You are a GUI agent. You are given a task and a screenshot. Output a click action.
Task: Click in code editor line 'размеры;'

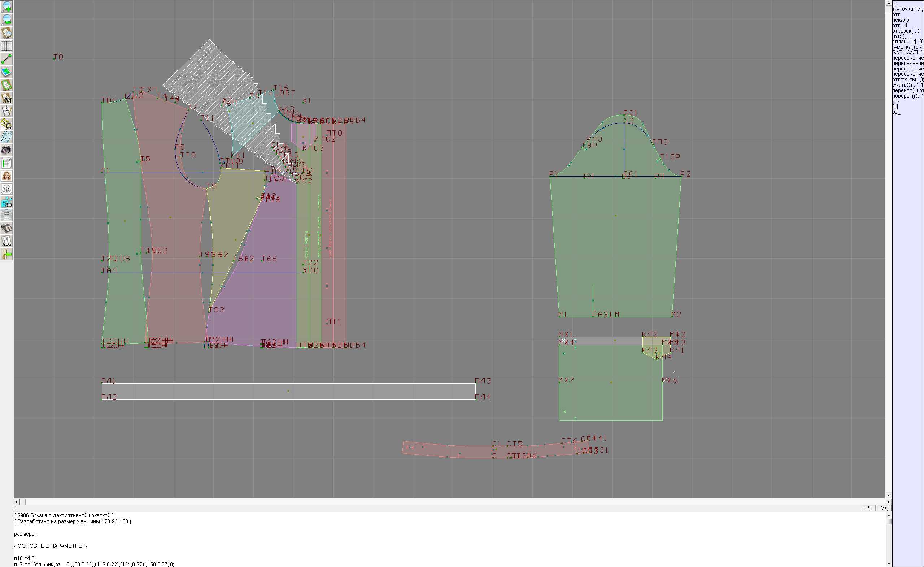click(x=26, y=534)
